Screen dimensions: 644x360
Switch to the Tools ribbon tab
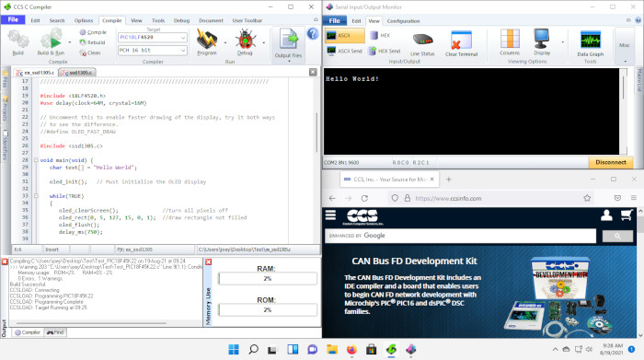[x=158, y=20]
